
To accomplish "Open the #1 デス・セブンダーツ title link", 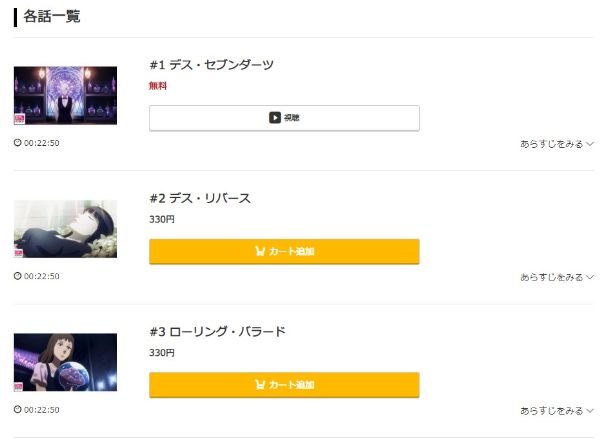I will 211,65.
